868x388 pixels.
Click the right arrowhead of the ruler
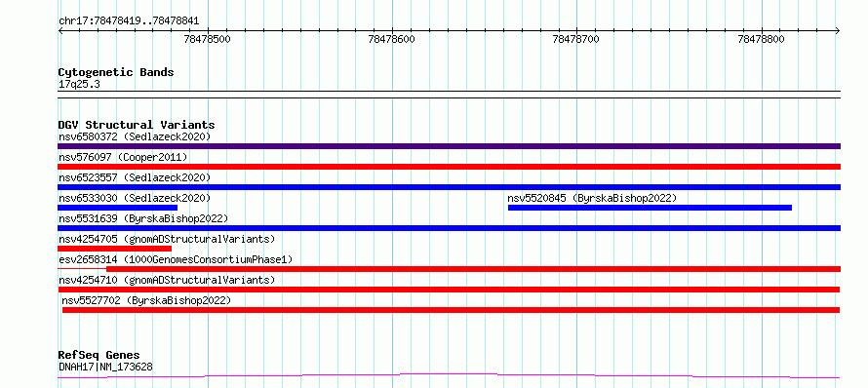click(x=838, y=30)
